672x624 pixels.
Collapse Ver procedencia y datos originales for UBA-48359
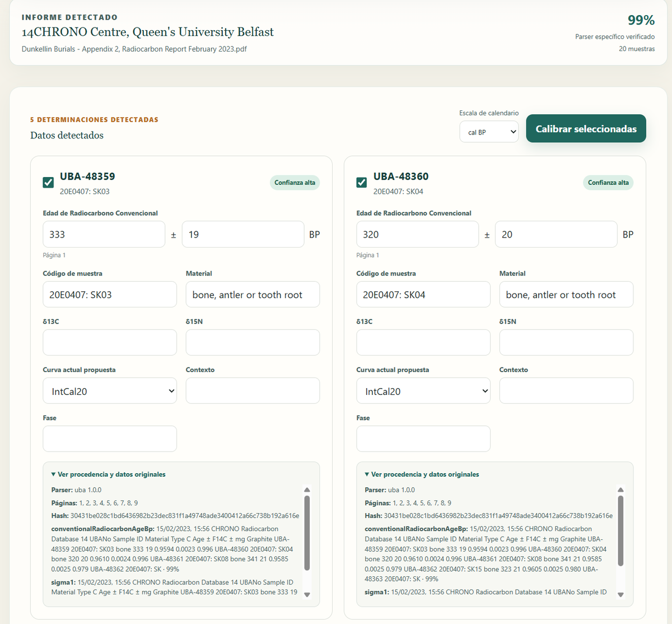click(x=109, y=474)
